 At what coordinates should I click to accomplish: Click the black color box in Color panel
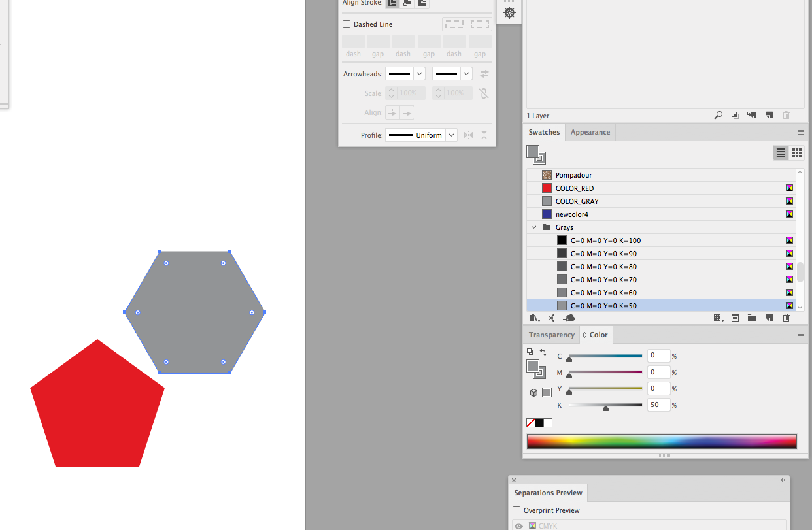pos(539,423)
